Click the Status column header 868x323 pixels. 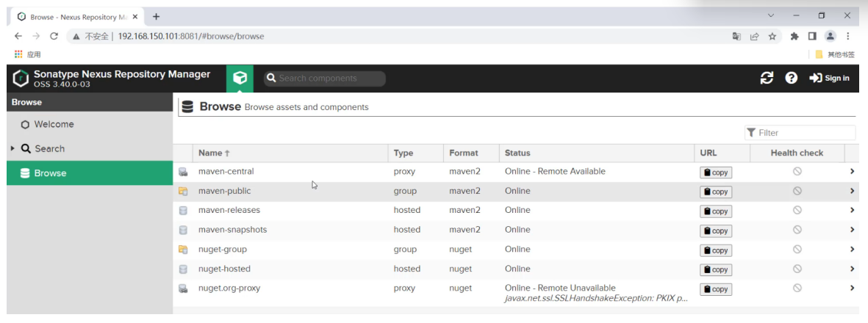coord(596,153)
